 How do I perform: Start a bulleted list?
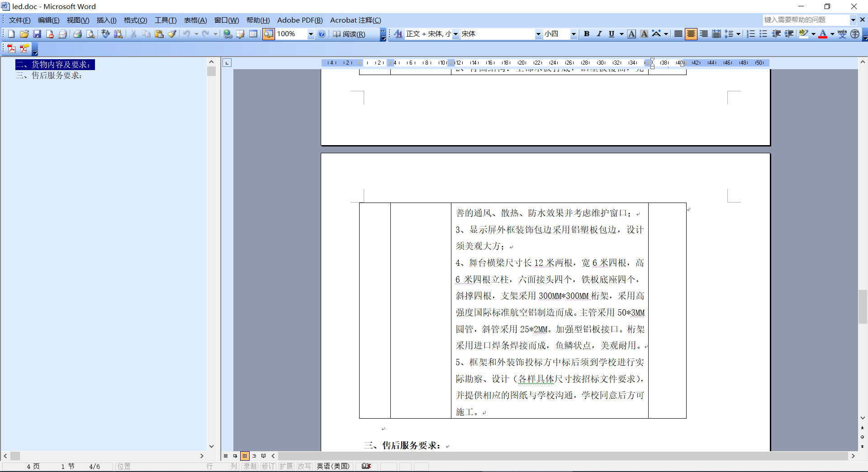764,34
